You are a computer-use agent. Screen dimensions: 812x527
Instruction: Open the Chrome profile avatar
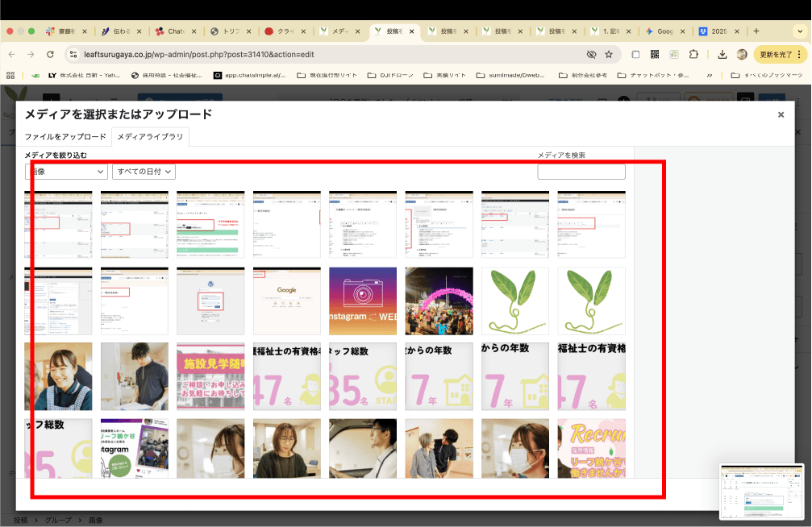(x=742, y=55)
